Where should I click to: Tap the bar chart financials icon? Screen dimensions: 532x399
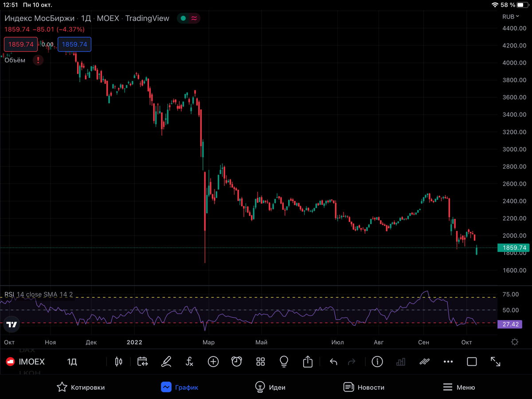coord(401,362)
